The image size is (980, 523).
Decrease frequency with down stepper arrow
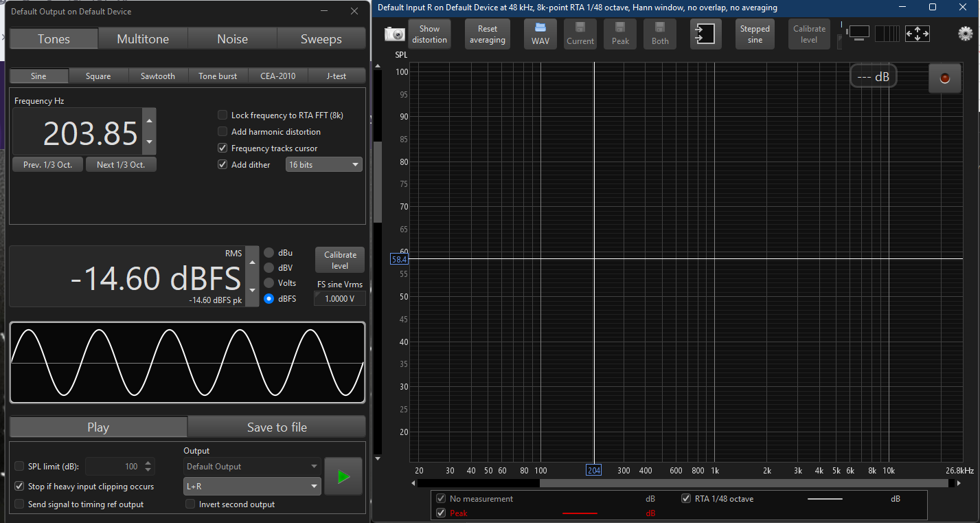(x=150, y=143)
